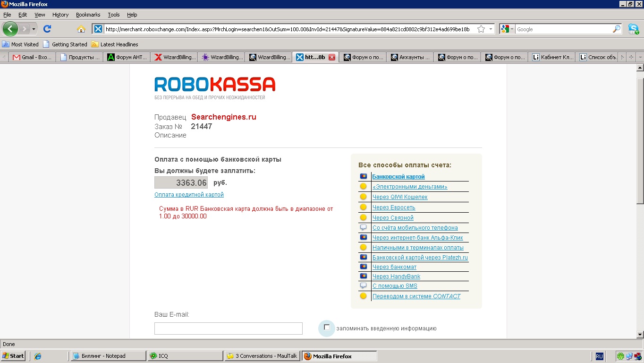Choose Через Связной payment method
The width and height of the screenshot is (644, 363).
pyautogui.click(x=393, y=218)
